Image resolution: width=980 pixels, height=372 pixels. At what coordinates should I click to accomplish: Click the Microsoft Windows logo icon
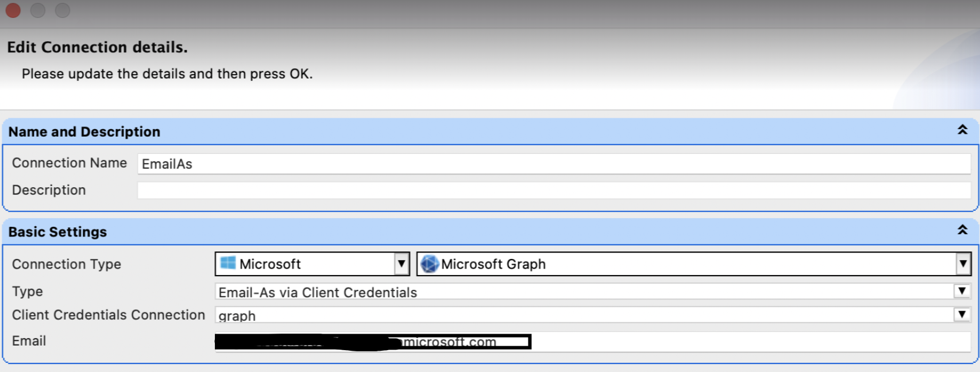click(x=228, y=263)
